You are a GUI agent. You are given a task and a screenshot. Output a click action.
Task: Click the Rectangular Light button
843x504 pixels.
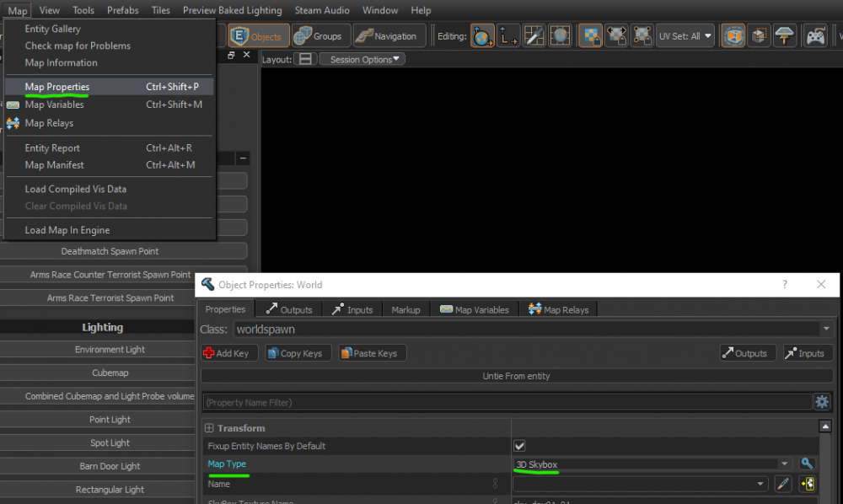pyautogui.click(x=110, y=490)
